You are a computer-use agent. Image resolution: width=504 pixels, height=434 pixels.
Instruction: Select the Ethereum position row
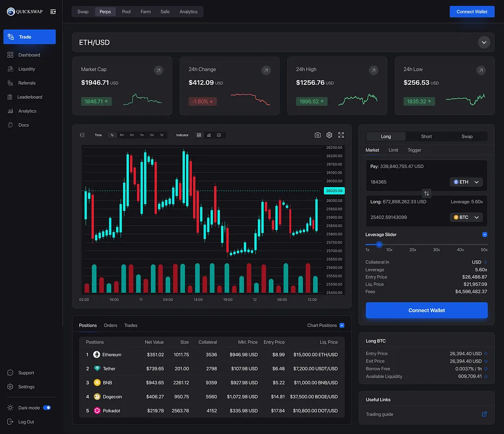point(212,355)
